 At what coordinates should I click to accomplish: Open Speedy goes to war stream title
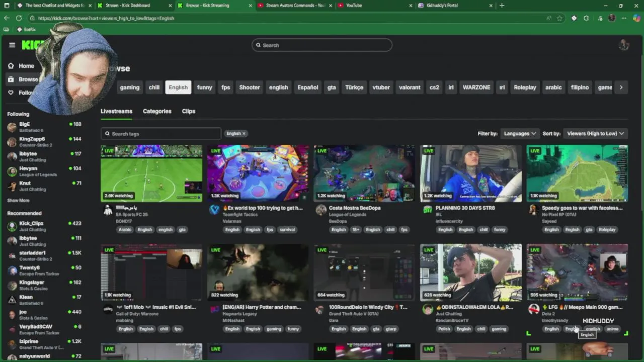pos(582,208)
